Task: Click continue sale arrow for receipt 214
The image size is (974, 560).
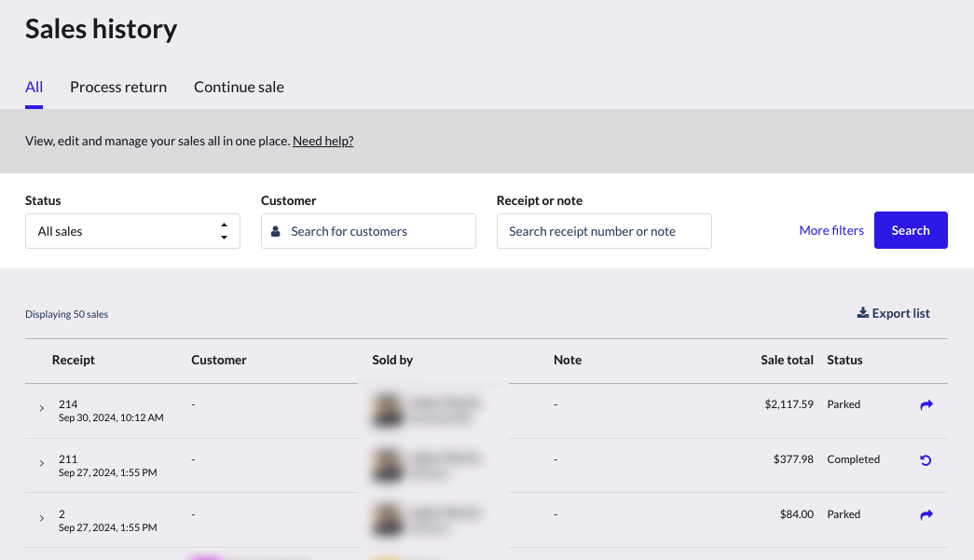Action: (926, 405)
